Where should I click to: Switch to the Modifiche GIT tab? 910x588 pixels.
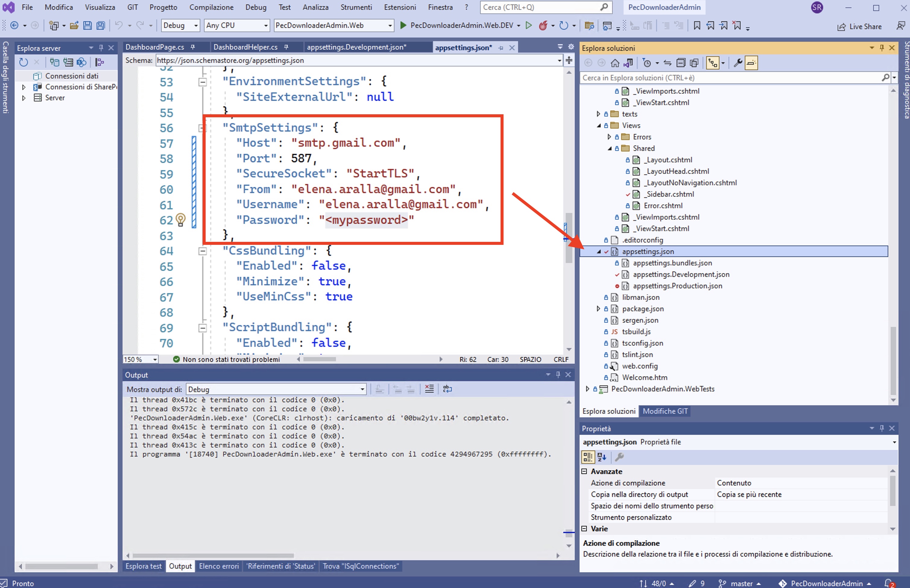tap(665, 411)
